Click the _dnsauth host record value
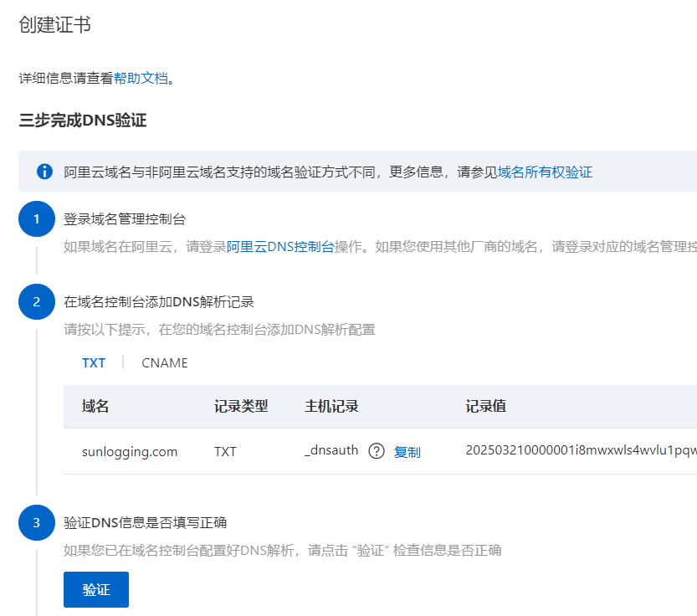697x616 pixels. click(x=331, y=450)
